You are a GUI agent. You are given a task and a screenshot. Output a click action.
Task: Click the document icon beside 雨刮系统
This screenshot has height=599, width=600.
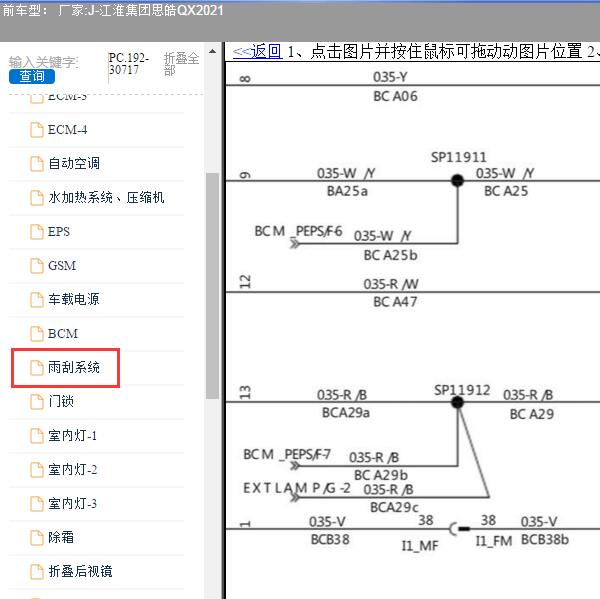pos(37,367)
